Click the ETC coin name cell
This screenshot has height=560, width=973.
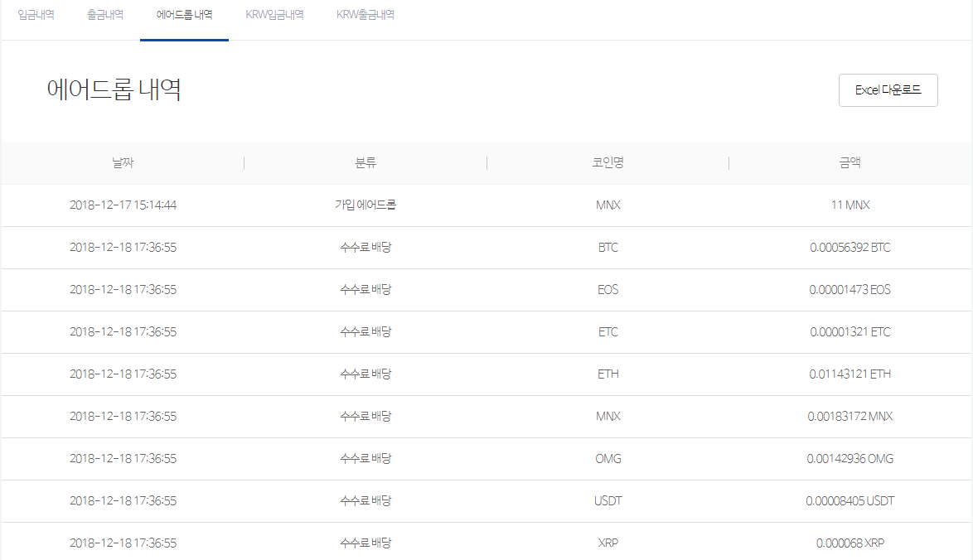[608, 332]
